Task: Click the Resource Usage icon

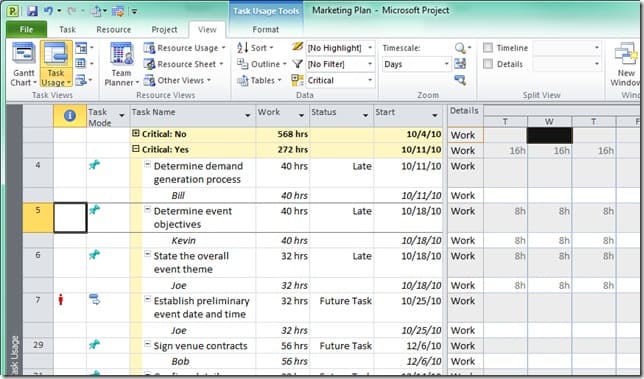Action: (149, 48)
